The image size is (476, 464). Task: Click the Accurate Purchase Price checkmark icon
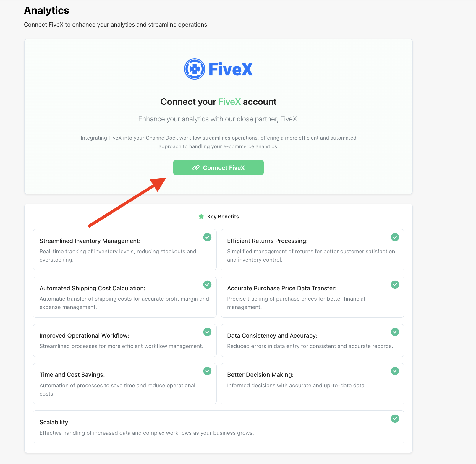395,284
